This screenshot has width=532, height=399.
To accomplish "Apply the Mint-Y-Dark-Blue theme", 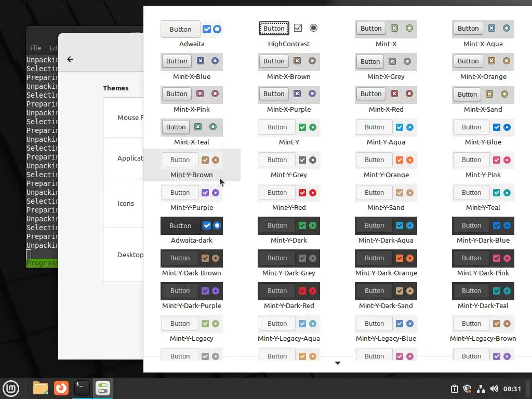I will (483, 231).
